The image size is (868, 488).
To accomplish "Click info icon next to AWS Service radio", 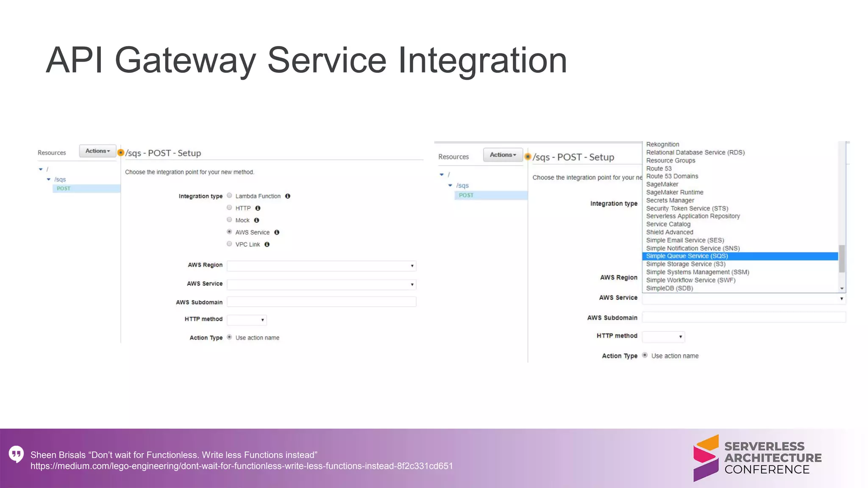I will pos(277,232).
